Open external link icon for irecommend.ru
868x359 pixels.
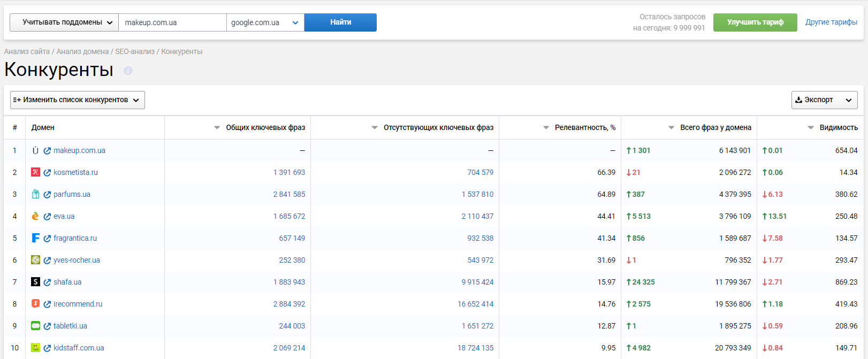pyautogui.click(x=47, y=304)
